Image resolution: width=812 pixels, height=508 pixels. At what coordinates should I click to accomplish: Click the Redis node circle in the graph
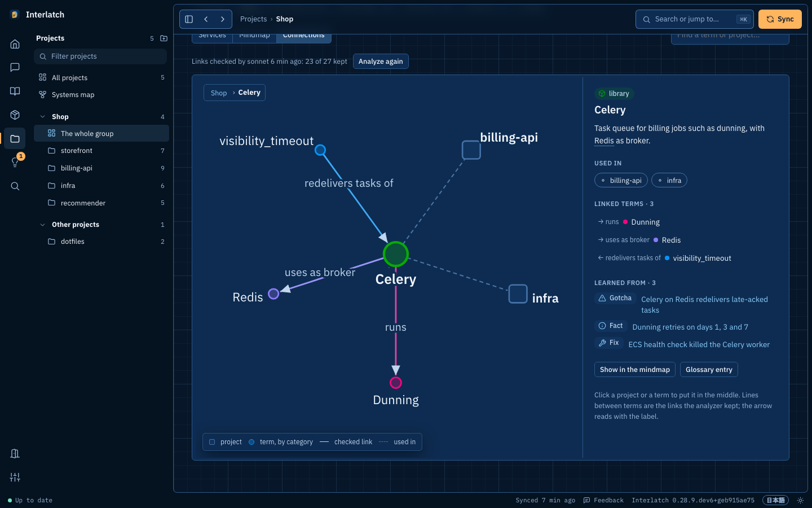click(x=273, y=294)
